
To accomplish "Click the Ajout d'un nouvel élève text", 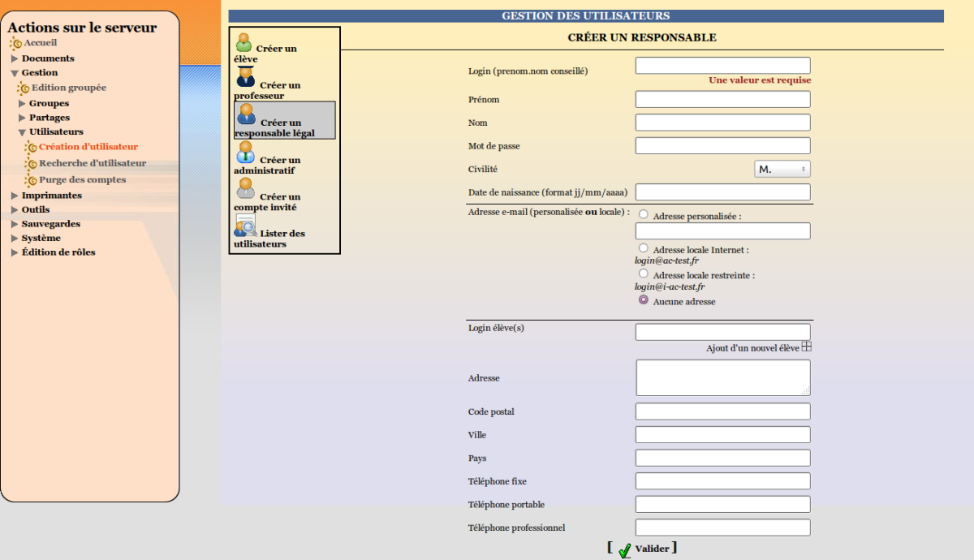I will [x=753, y=348].
